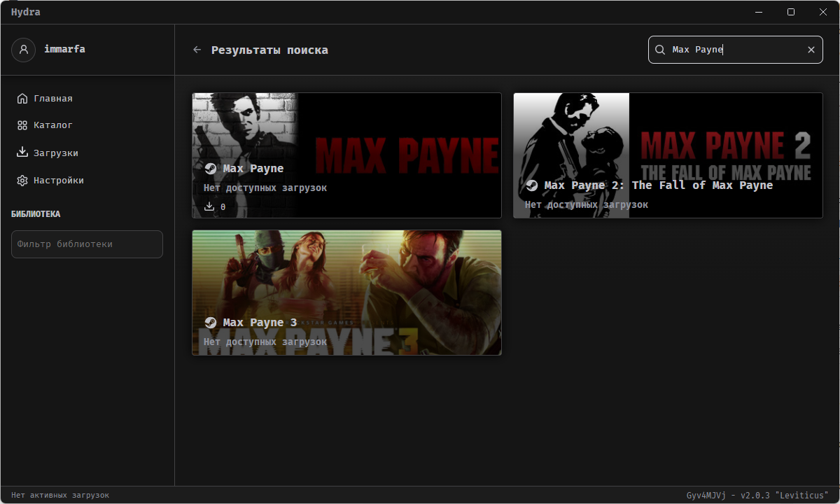Screen dimensions: 840x504
Task: Clear the search field with the X icon
Action: pyautogui.click(x=811, y=50)
